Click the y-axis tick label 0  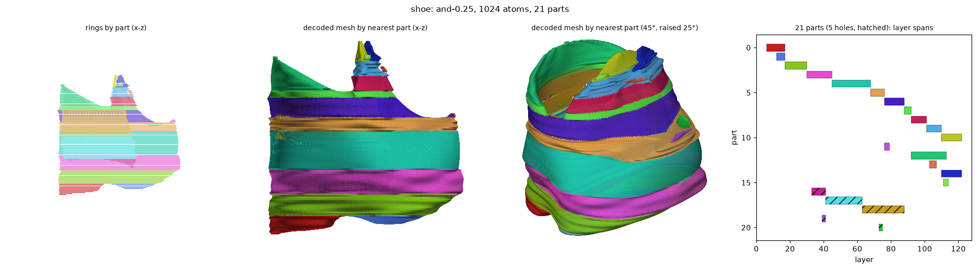click(x=748, y=48)
